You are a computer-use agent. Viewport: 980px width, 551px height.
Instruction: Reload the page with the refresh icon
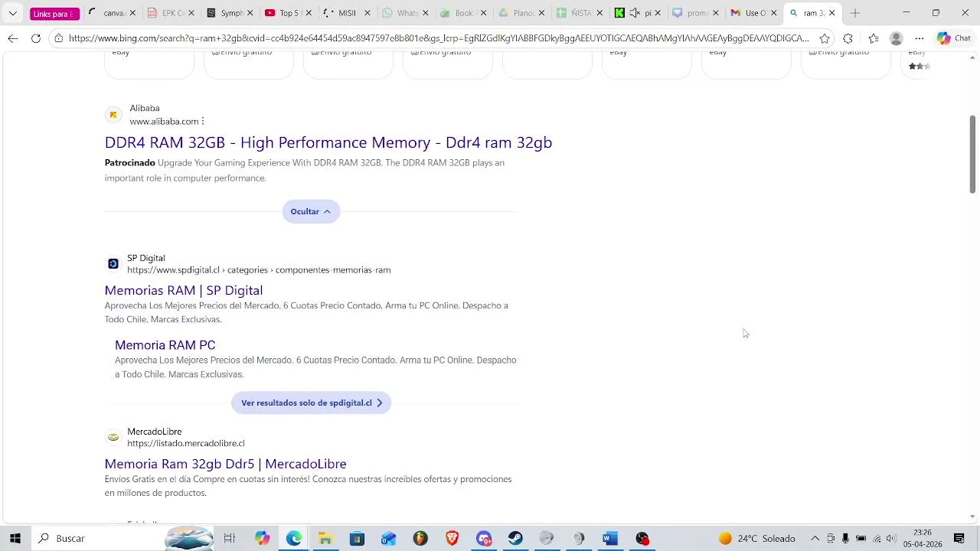[36, 38]
